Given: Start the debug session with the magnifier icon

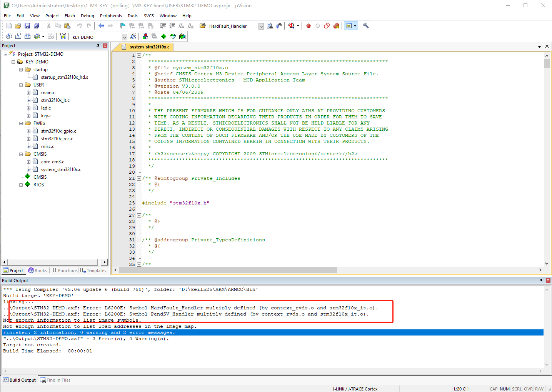Looking at the screenshot, I should click(291, 26).
